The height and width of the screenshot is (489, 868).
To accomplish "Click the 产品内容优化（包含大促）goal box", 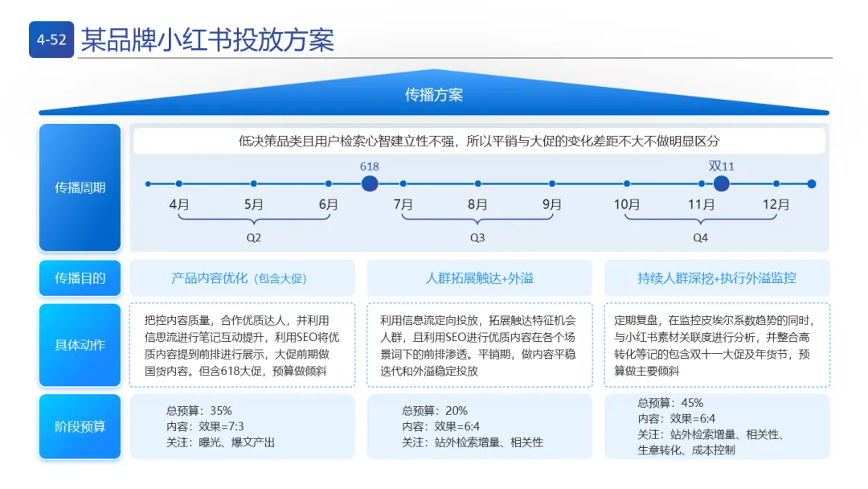I will [x=241, y=277].
